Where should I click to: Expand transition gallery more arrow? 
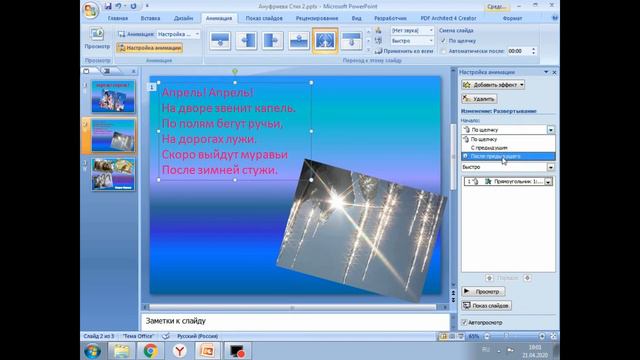[368, 50]
